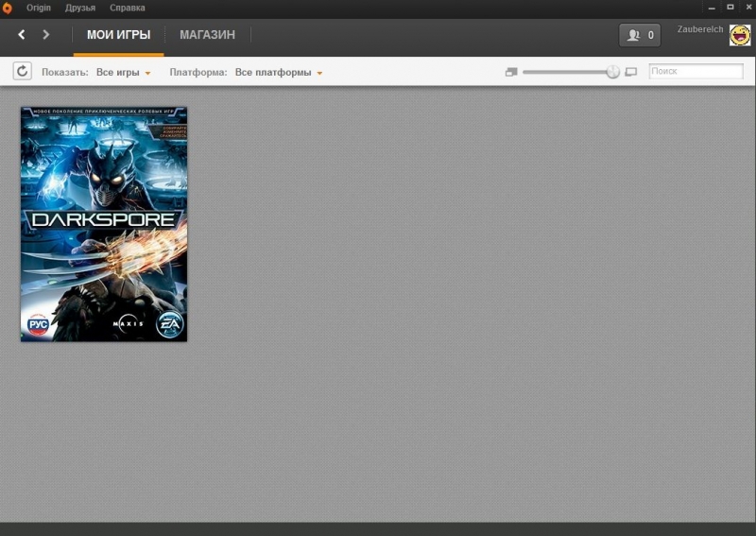Refresh the game library
This screenshot has height=536, width=756.
pyautogui.click(x=22, y=72)
